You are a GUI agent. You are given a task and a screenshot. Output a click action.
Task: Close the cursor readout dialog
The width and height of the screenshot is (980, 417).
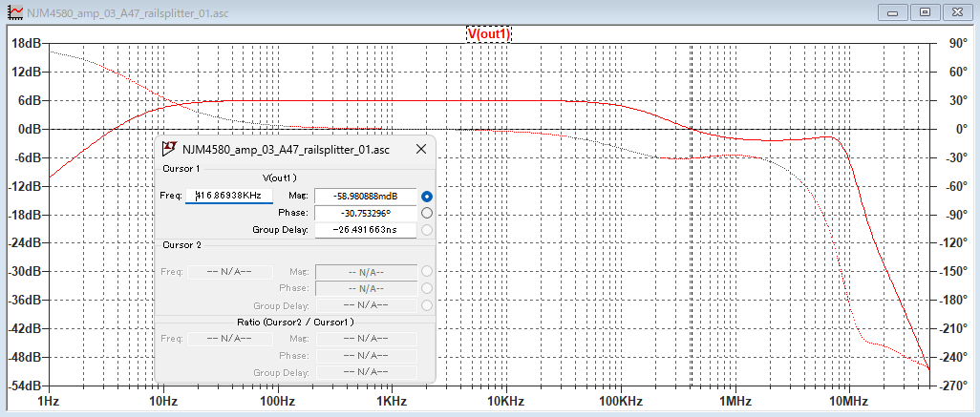point(421,149)
